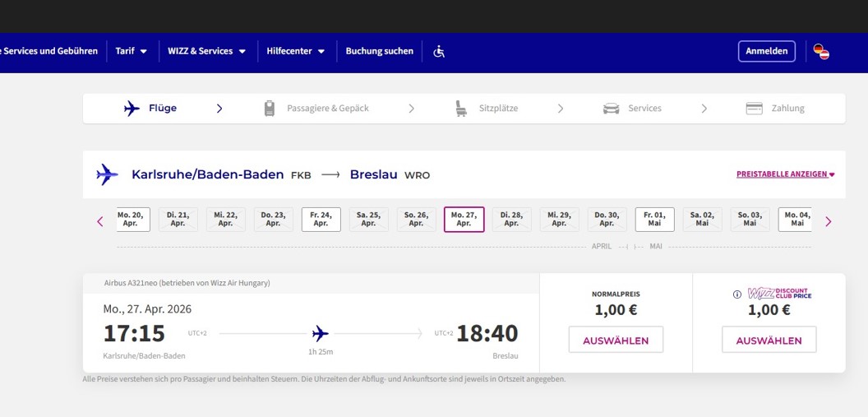
Task: Open Services und Gebühren menu item
Action: [x=48, y=51]
